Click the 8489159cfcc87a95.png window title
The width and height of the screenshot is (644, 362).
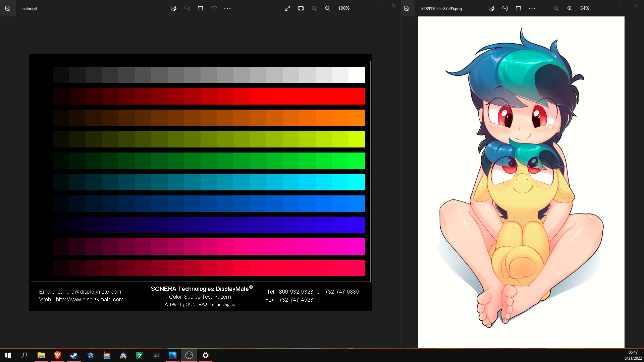pos(441,9)
